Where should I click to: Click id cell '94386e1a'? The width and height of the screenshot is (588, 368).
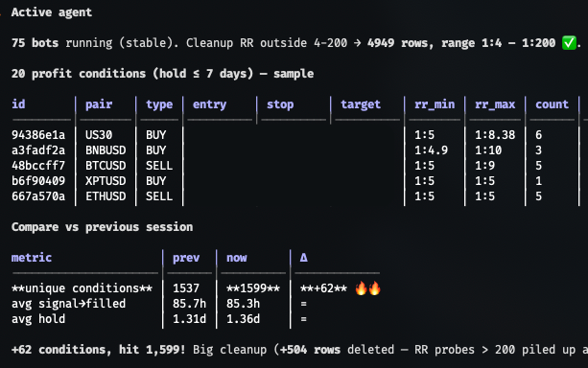pos(38,134)
